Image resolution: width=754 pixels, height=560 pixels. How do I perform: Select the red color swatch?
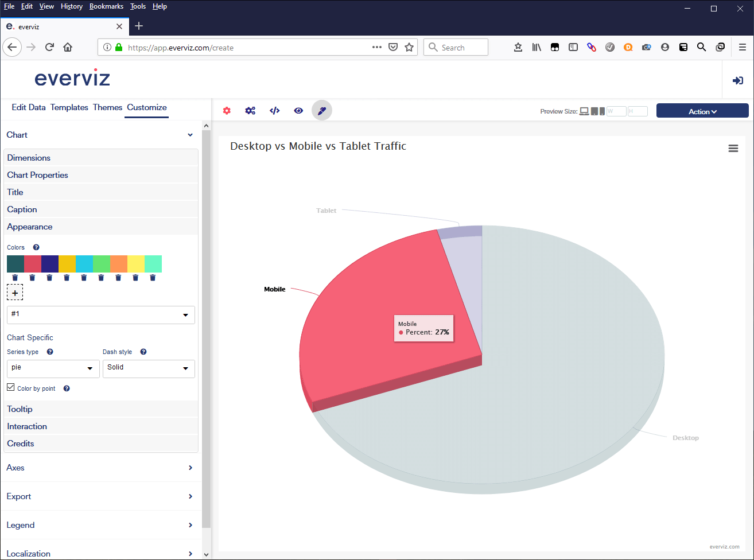[32, 264]
